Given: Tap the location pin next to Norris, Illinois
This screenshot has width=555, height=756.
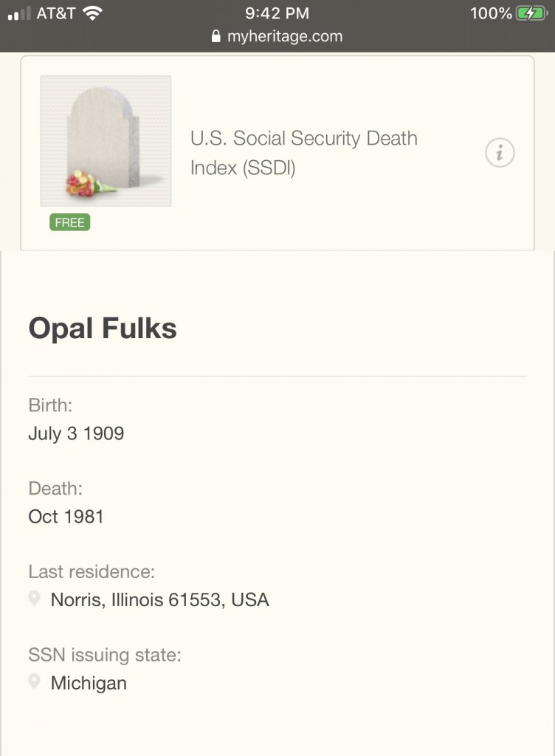Looking at the screenshot, I should (34, 598).
